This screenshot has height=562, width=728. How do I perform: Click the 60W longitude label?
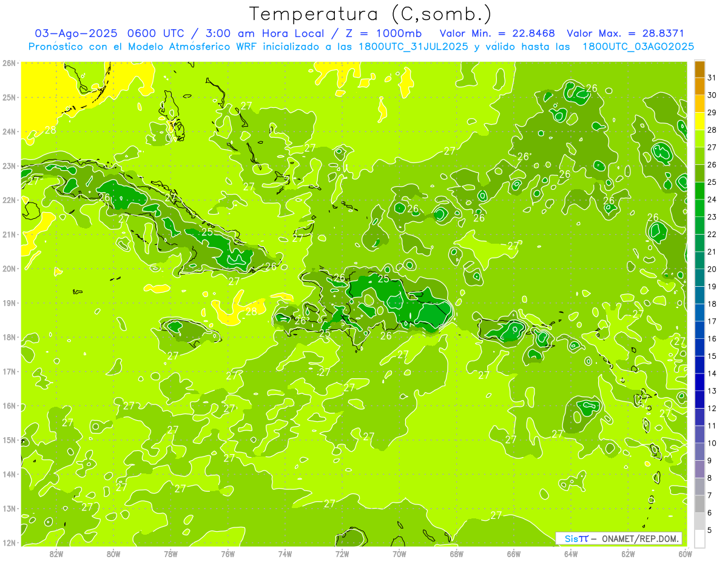point(685,554)
